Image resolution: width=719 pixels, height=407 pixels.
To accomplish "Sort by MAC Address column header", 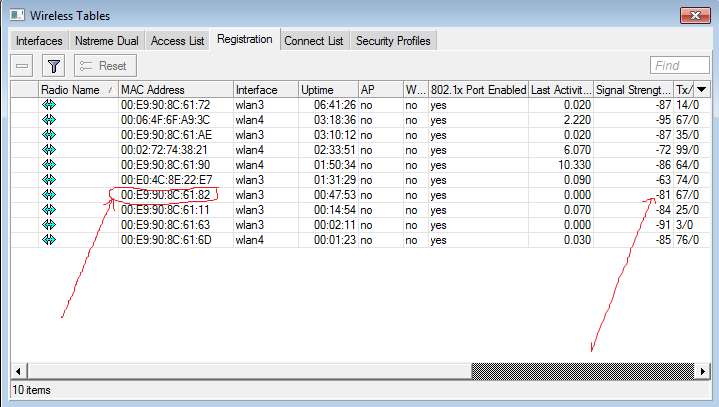I will [x=176, y=90].
